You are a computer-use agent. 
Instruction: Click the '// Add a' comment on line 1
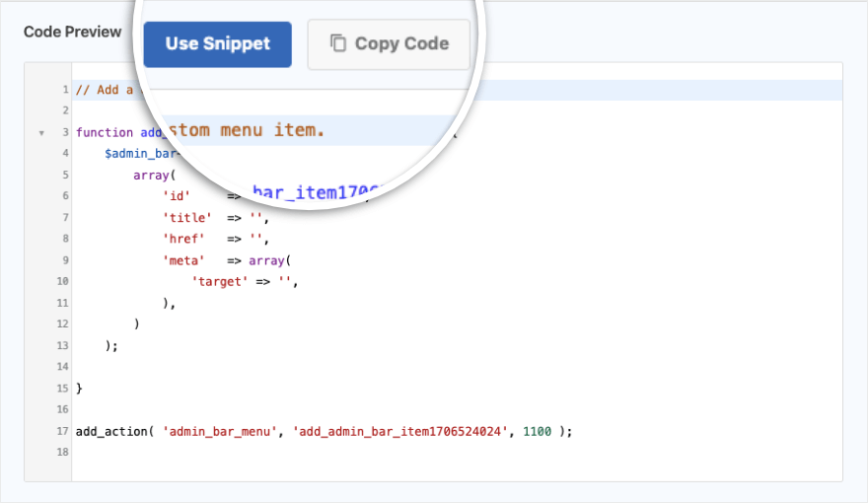point(105,90)
